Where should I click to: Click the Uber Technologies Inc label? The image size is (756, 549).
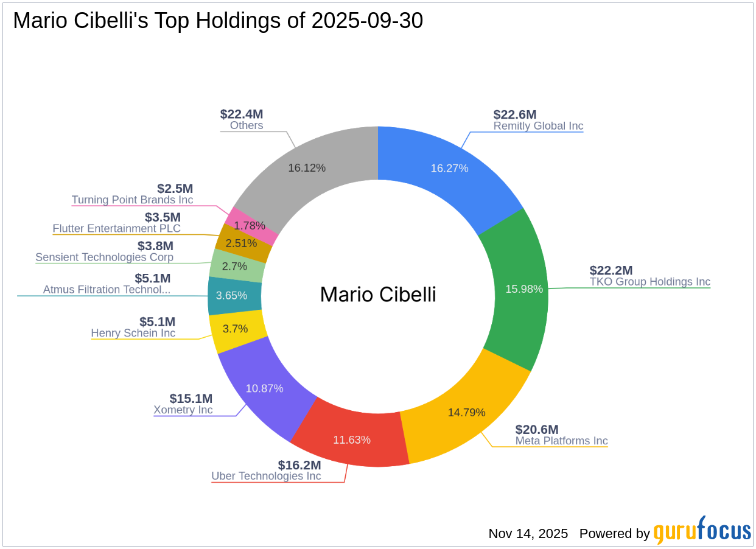[x=266, y=476]
